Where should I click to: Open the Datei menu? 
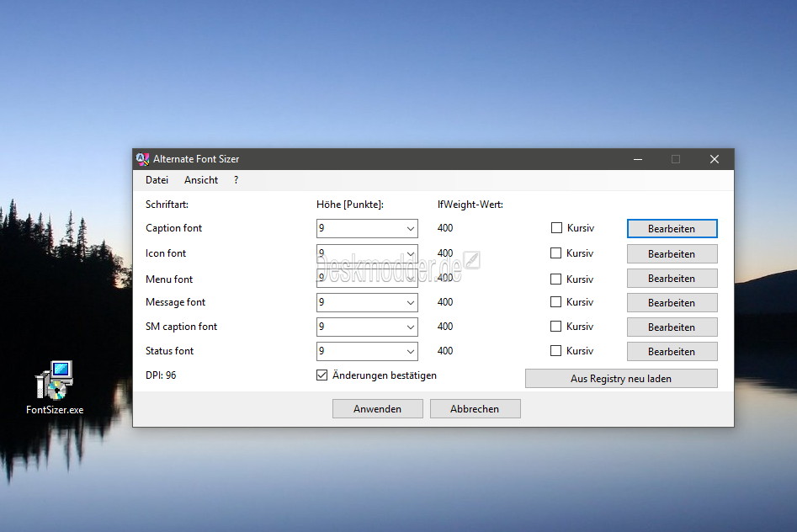pos(157,180)
